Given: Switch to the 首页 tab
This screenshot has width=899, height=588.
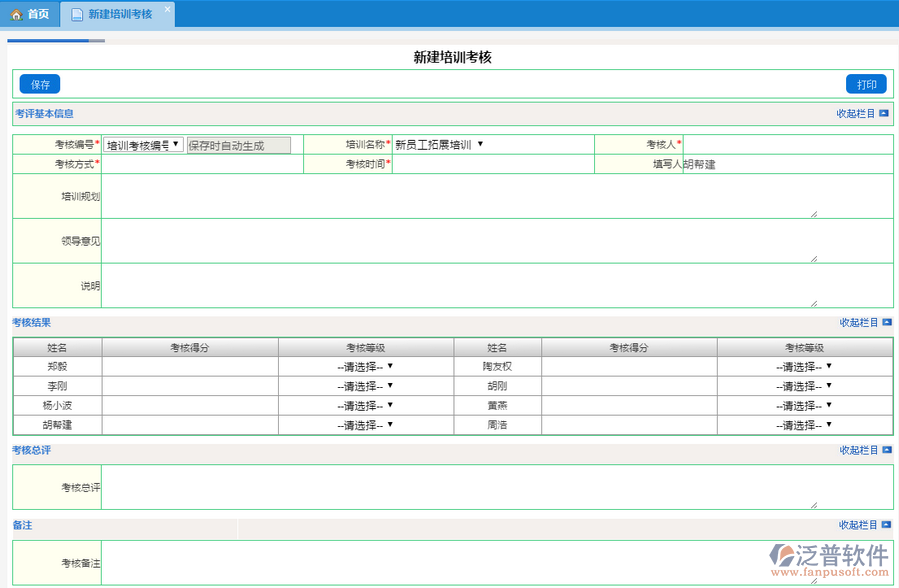Looking at the screenshot, I should point(30,14).
